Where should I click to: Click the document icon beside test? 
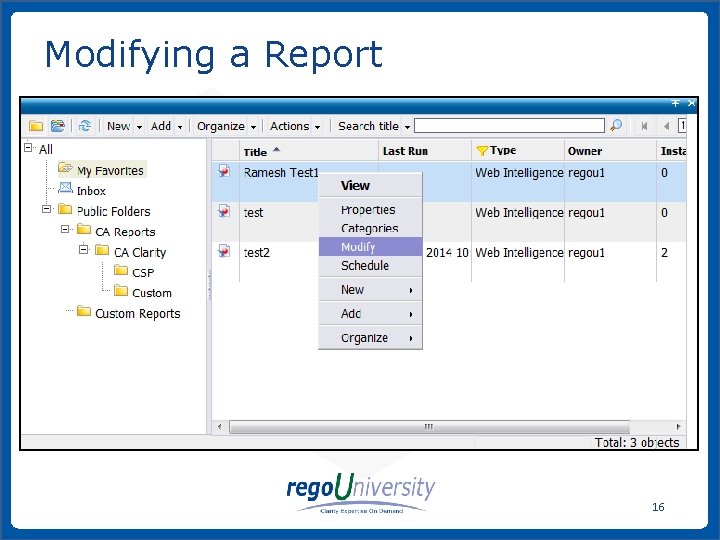point(224,211)
